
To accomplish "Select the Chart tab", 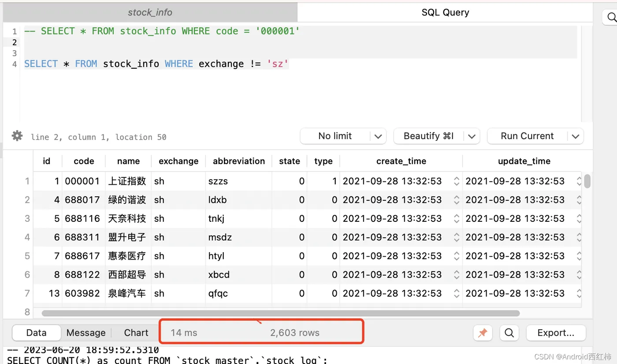I will [136, 333].
